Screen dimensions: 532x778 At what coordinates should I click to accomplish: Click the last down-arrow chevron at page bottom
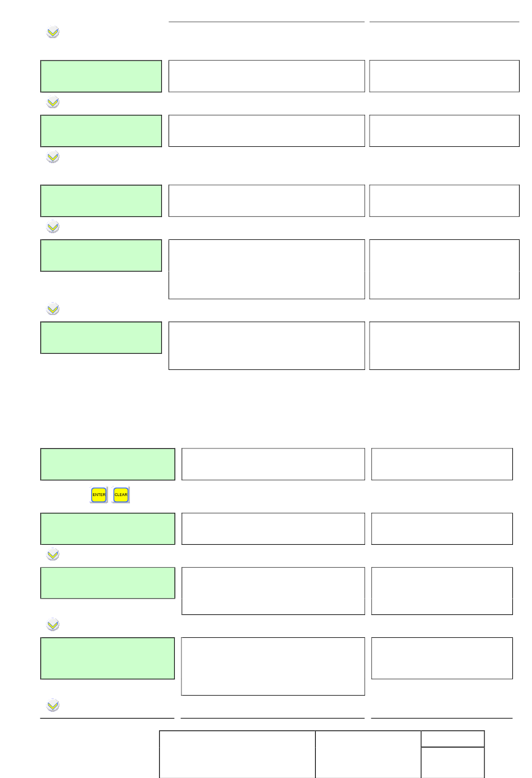[x=53, y=705]
